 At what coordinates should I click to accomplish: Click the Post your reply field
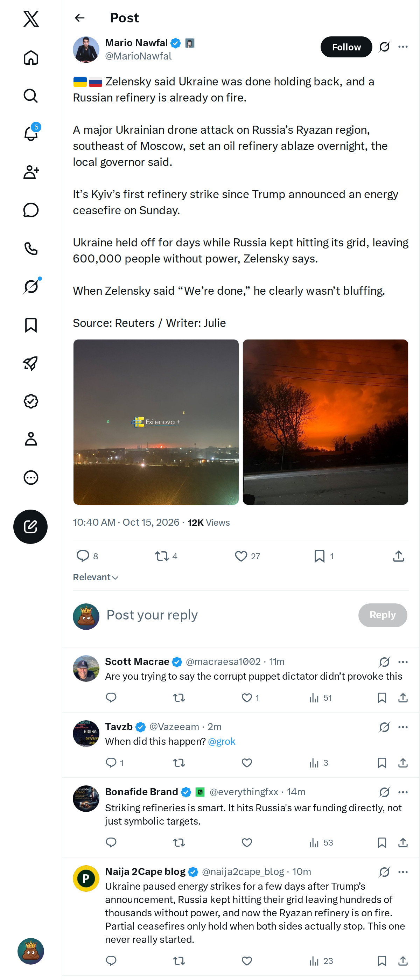[228, 615]
